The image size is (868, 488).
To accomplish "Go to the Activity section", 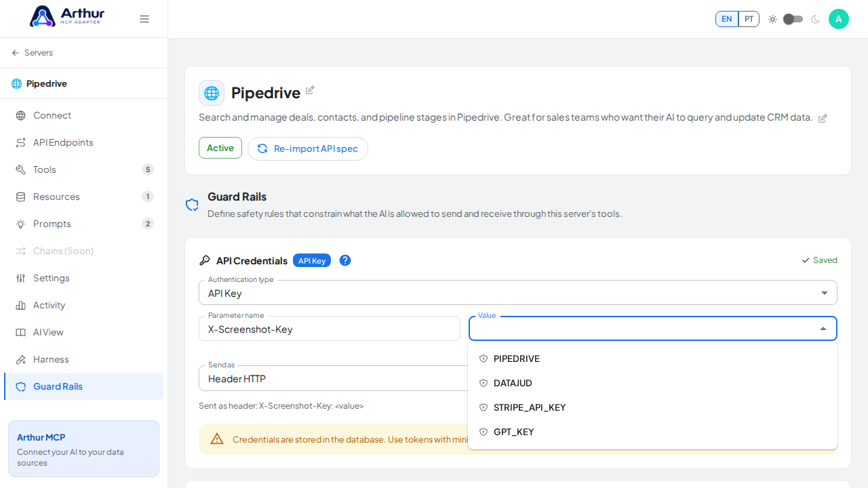I will [x=84, y=305].
